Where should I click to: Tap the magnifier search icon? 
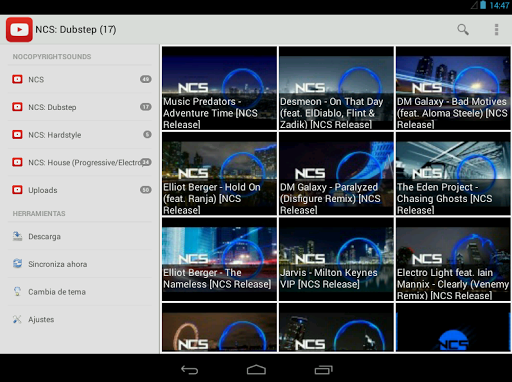[x=463, y=29]
